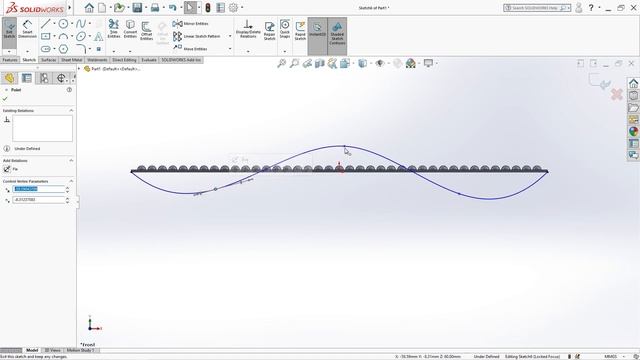Open the Move Entities dropdown arrow

coord(230,49)
